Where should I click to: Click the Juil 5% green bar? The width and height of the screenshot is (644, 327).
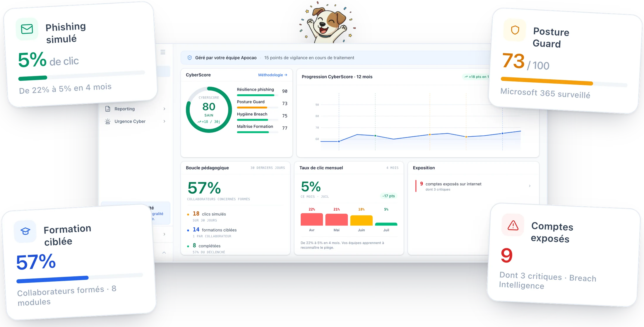tap(386, 224)
